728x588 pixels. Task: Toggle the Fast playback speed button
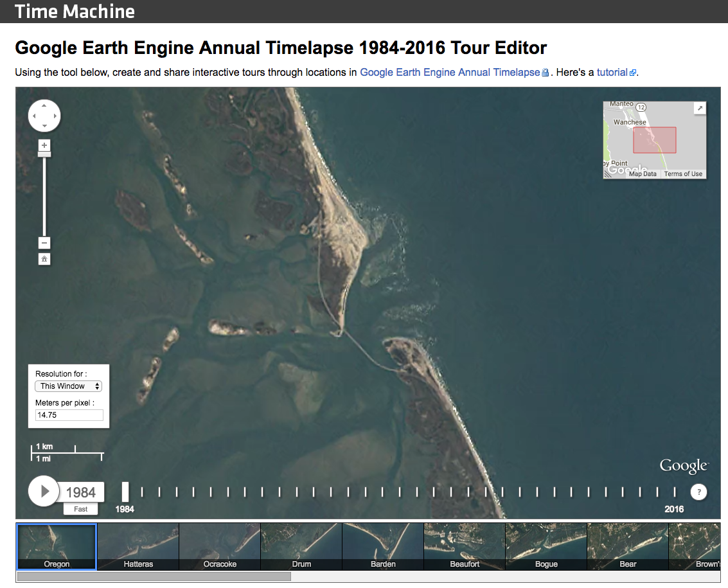81,509
